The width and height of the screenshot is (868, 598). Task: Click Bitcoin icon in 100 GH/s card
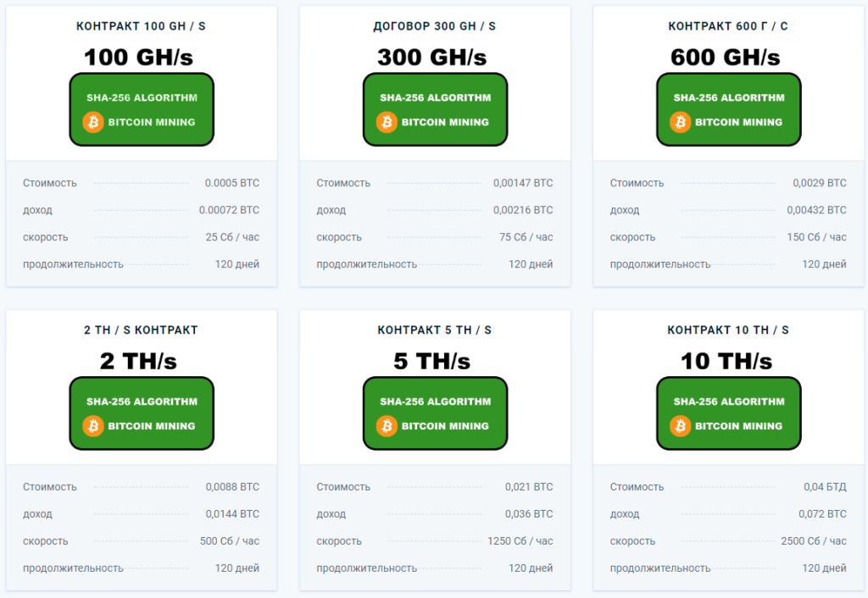click(93, 122)
